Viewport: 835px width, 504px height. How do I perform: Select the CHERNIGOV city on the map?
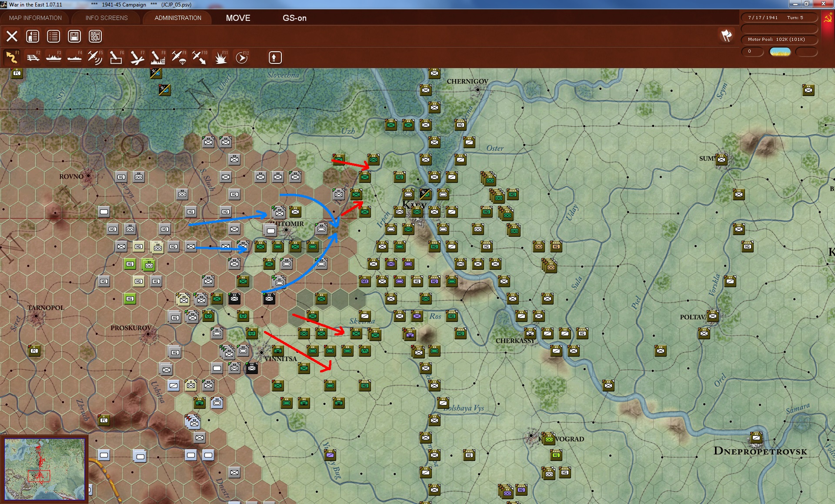click(x=478, y=90)
